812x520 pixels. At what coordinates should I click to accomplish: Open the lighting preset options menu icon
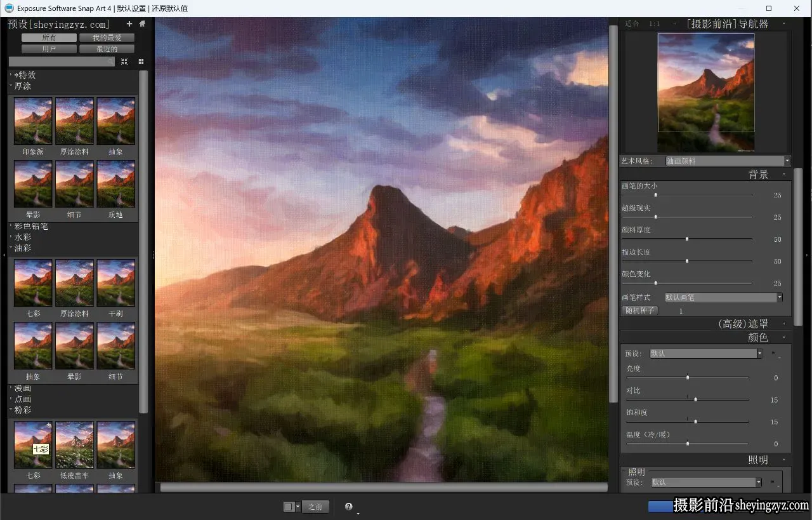coord(775,483)
